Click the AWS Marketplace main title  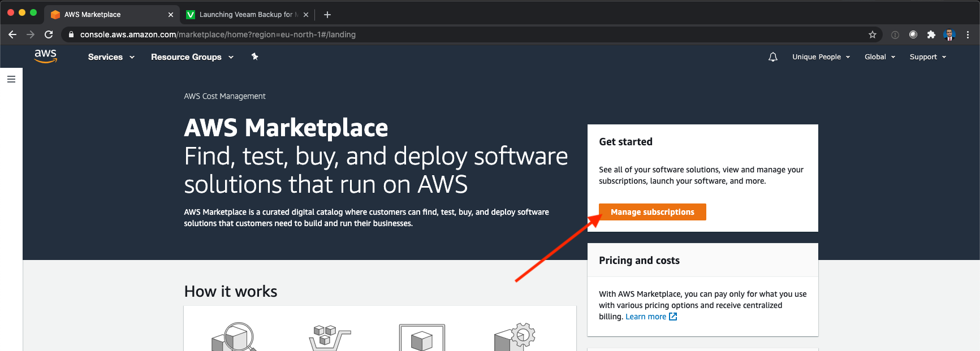pyautogui.click(x=286, y=128)
